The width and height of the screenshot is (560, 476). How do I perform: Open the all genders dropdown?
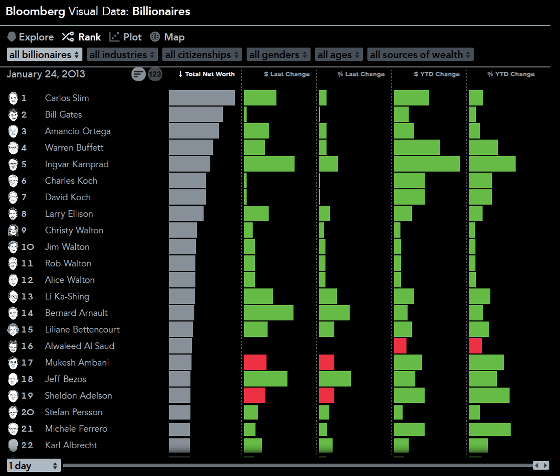click(278, 55)
